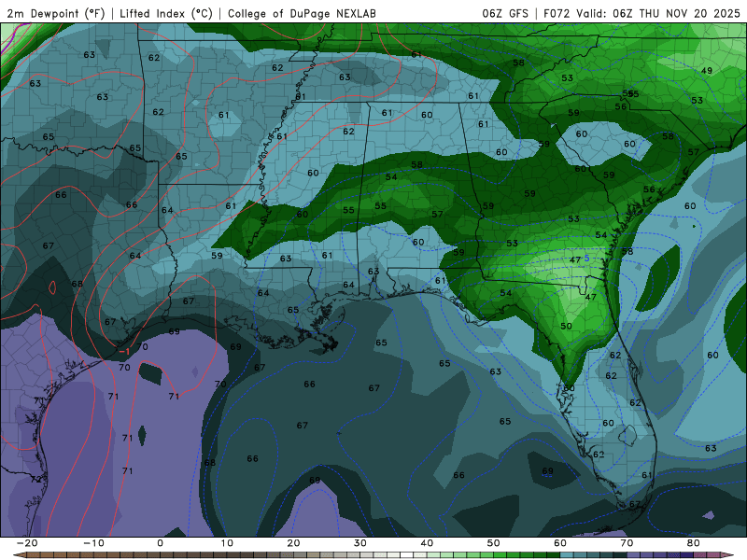
Task: Select the "College of DuPage NEXLAB" text
Action: tap(302, 13)
